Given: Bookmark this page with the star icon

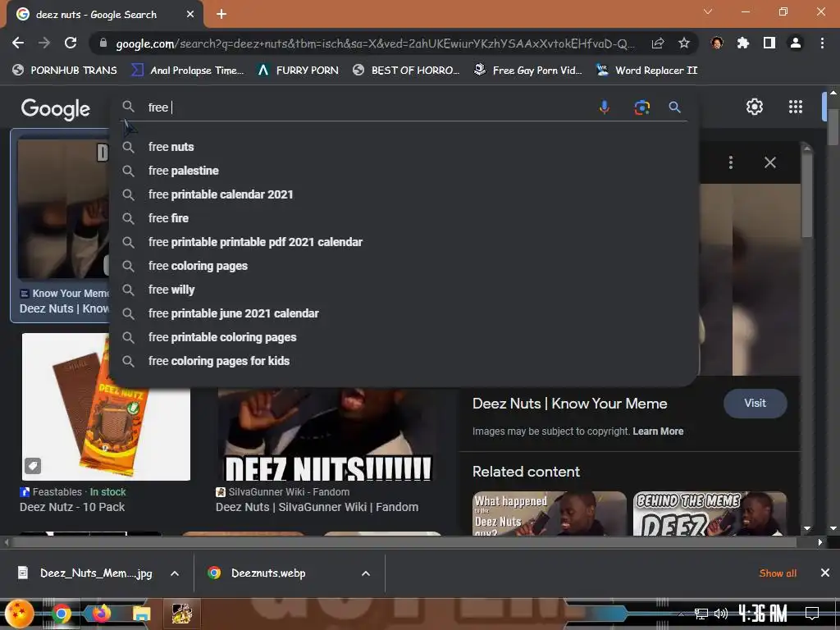Looking at the screenshot, I should pyautogui.click(x=683, y=43).
